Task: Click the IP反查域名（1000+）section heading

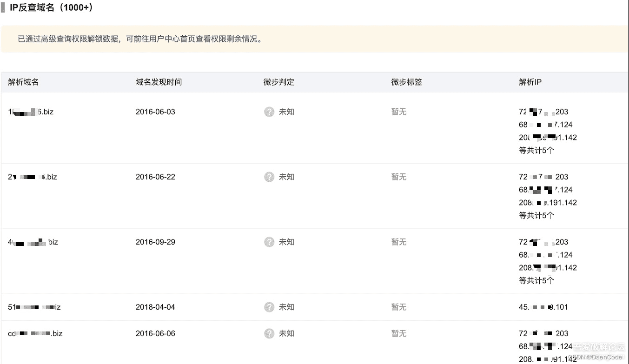Action: tap(51, 7)
